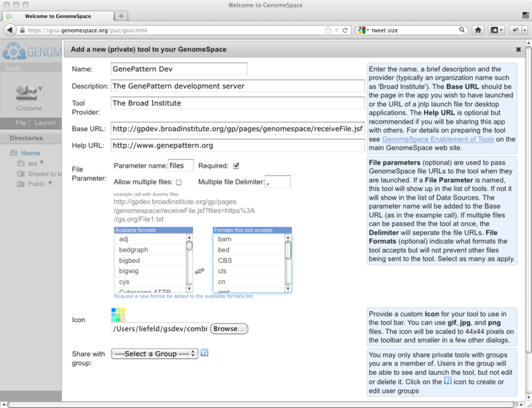Click the add-on icon at the toolbar's far right
The image size is (532, 408).
coord(515,30)
